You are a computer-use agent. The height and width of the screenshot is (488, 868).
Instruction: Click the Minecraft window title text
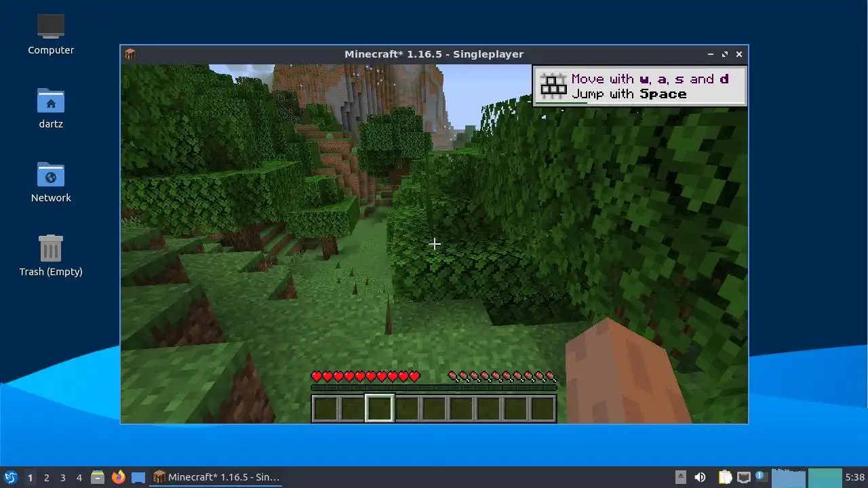434,54
